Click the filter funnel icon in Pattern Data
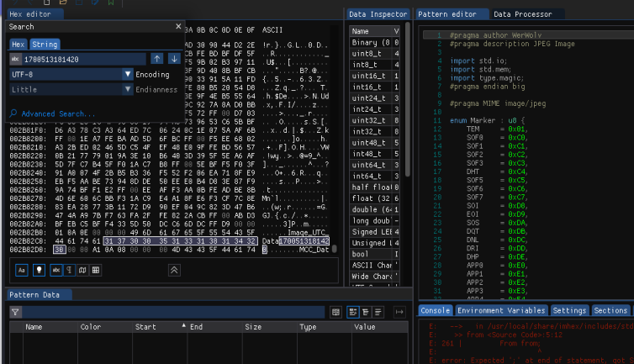Image resolution: width=634 pixels, height=364 pixels. click(x=15, y=312)
